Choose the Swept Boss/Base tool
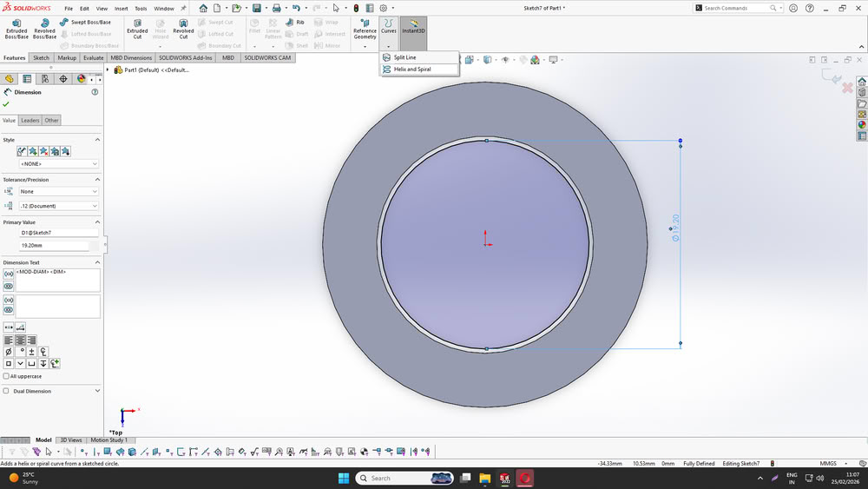This screenshot has height=489, width=868. 85,23
